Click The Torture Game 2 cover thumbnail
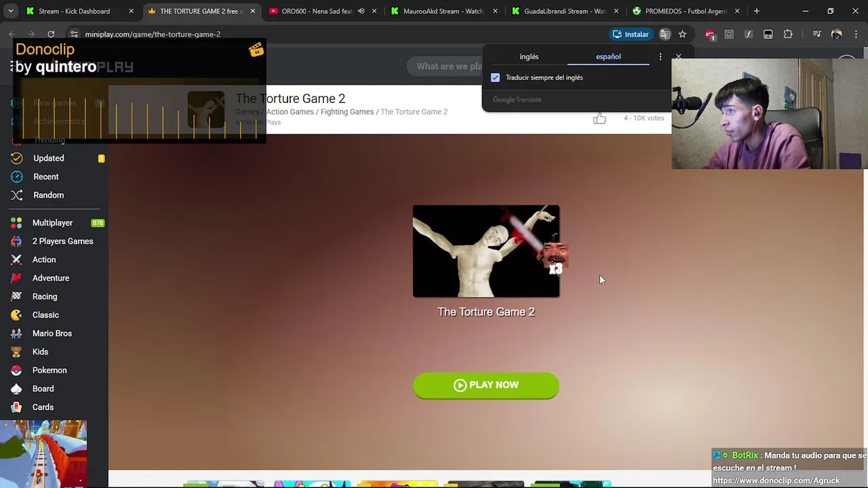The width and height of the screenshot is (868, 488). click(x=486, y=251)
